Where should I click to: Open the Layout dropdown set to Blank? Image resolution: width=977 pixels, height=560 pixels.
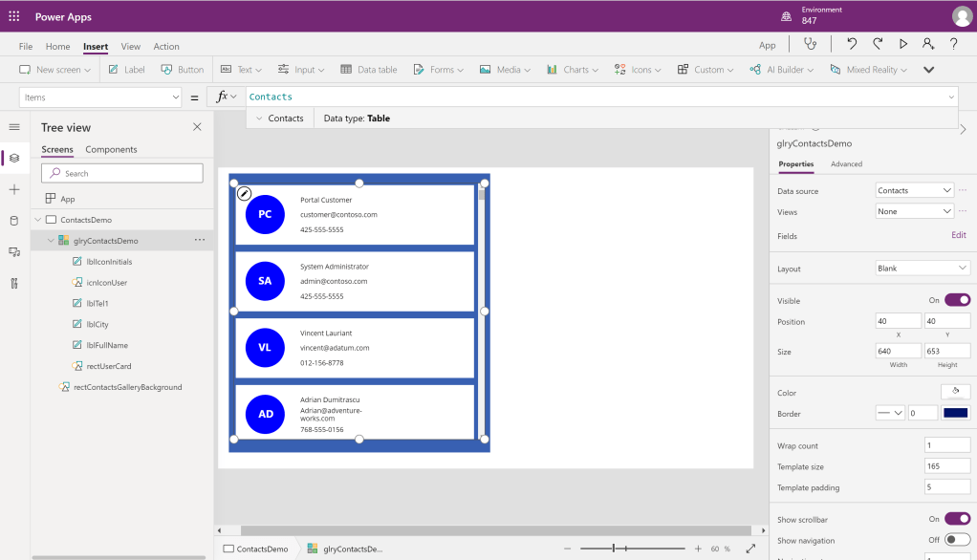pos(923,269)
